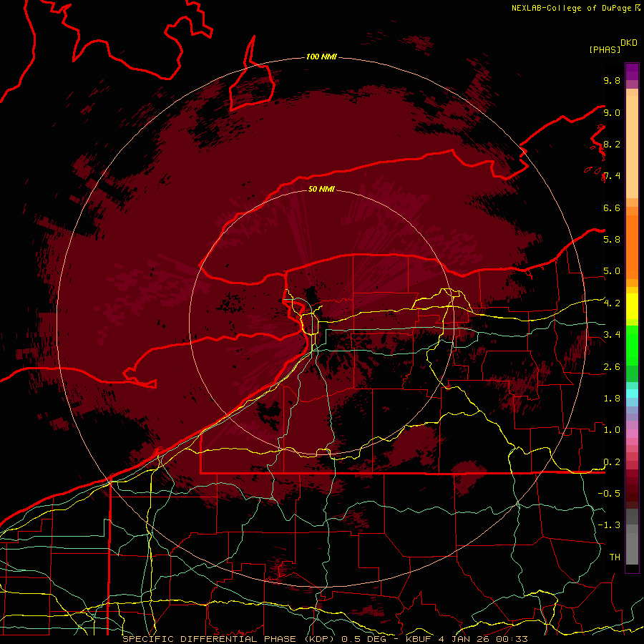The height and width of the screenshot is (644, 644).
Task: Click the 3.4 legend value
Action: pyautogui.click(x=612, y=335)
